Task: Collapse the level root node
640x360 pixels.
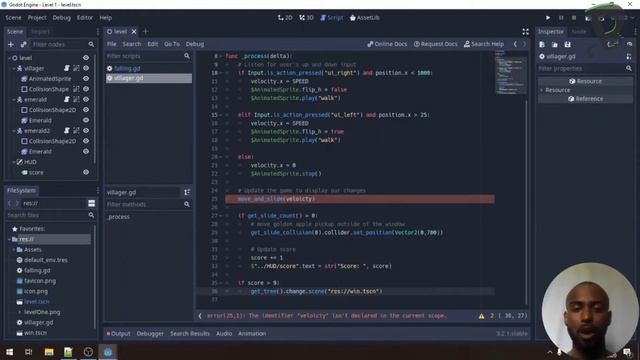Action: 9,58
